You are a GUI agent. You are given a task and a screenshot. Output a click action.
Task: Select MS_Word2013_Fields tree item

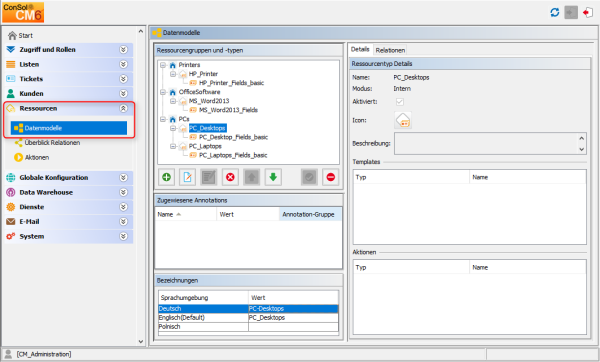[x=228, y=110]
